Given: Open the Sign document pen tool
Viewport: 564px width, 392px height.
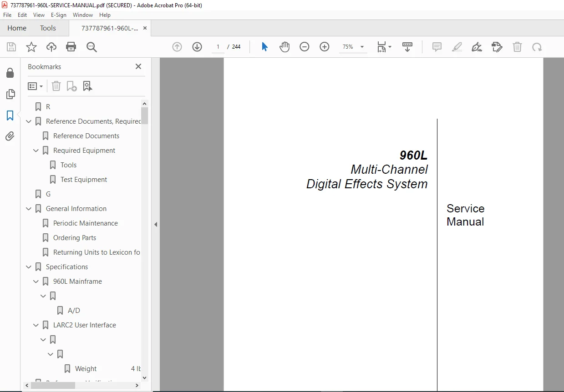Looking at the screenshot, I should tap(477, 47).
